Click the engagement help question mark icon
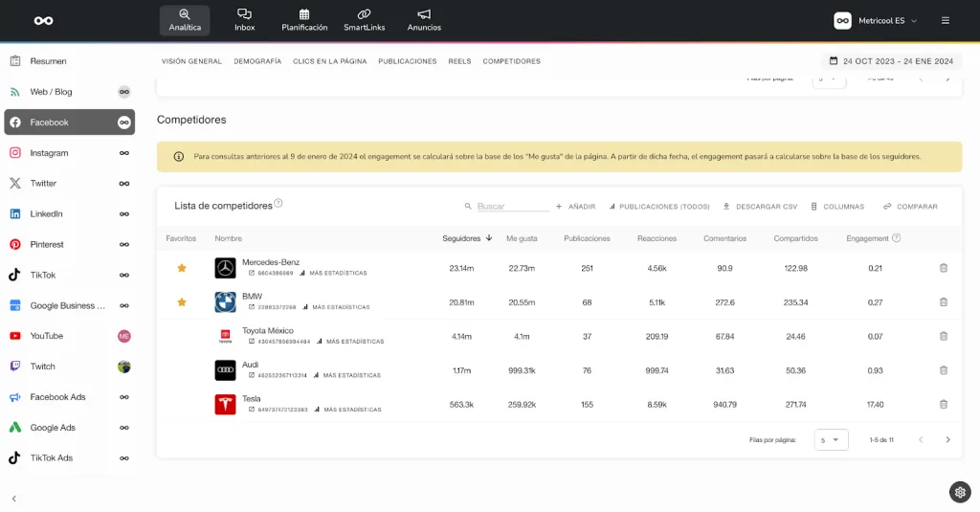Image resolution: width=980 pixels, height=512 pixels. point(896,238)
